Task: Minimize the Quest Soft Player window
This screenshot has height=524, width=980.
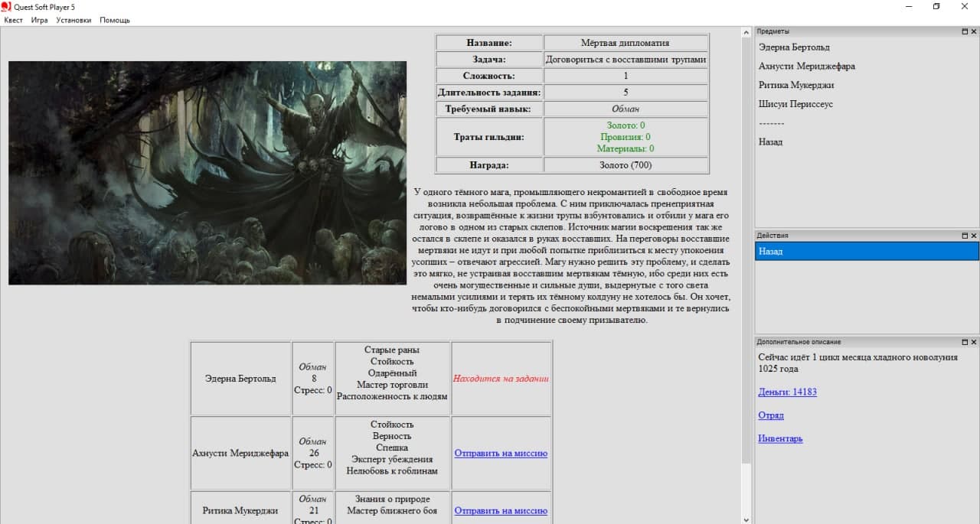Action: tap(909, 6)
